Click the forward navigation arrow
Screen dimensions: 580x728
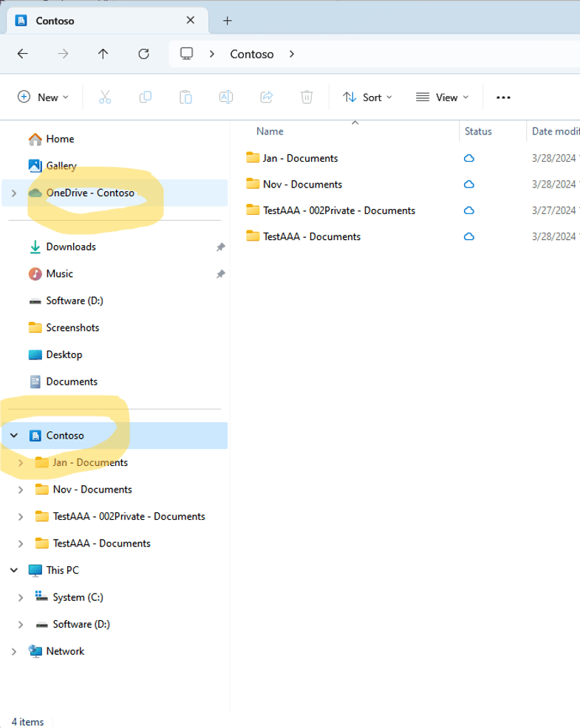tap(63, 54)
